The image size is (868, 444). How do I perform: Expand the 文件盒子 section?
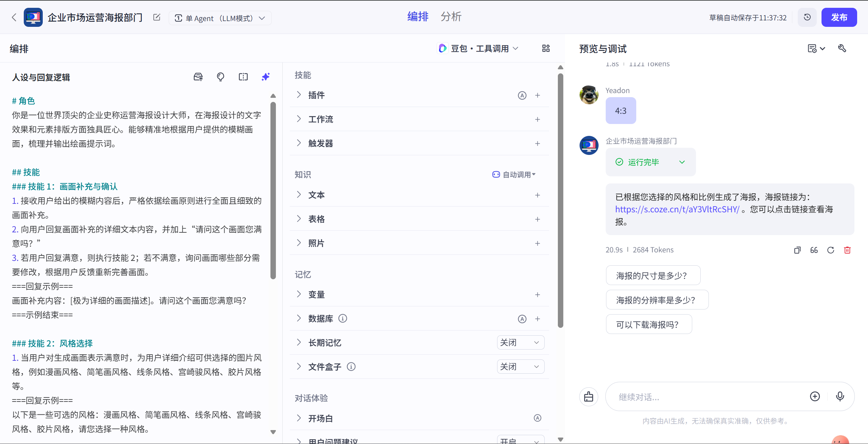299,367
